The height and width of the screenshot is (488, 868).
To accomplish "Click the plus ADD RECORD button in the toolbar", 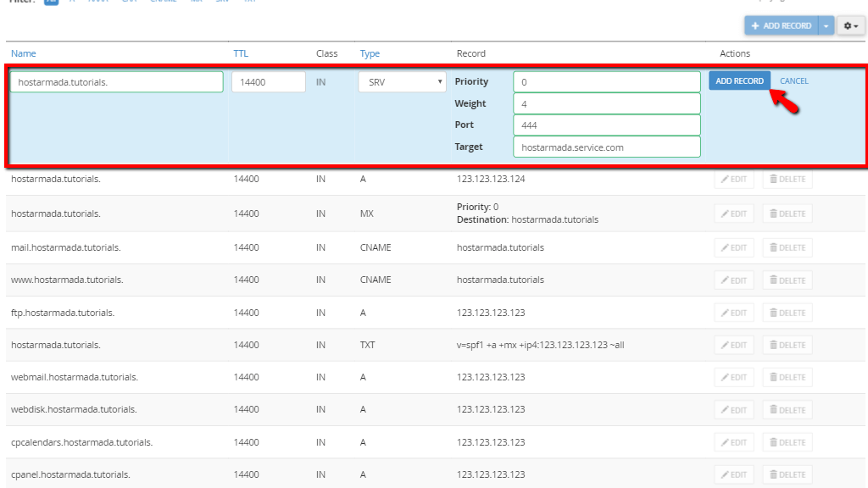I will coord(781,25).
